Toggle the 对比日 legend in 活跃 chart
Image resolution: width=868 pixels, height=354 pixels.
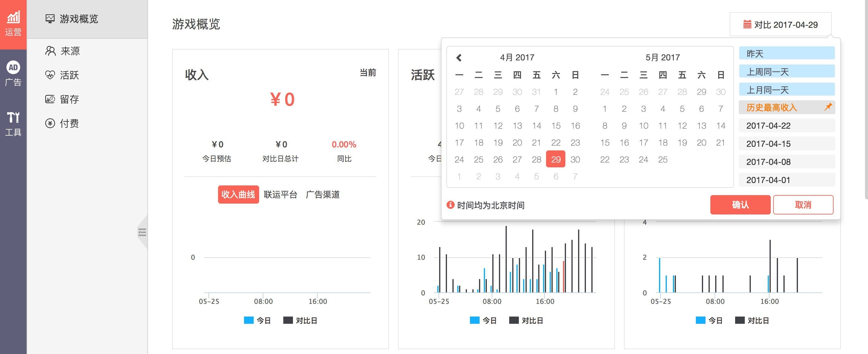coord(526,320)
